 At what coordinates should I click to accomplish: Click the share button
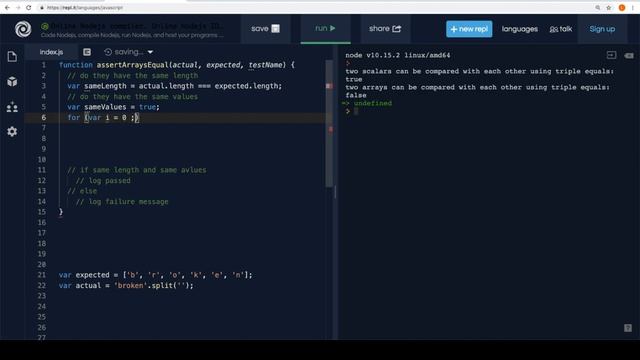(385, 29)
